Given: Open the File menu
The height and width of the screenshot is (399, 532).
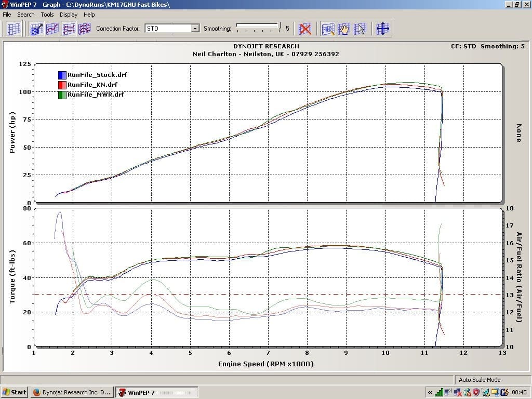Looking at the screenshot, I should [7, 15].
